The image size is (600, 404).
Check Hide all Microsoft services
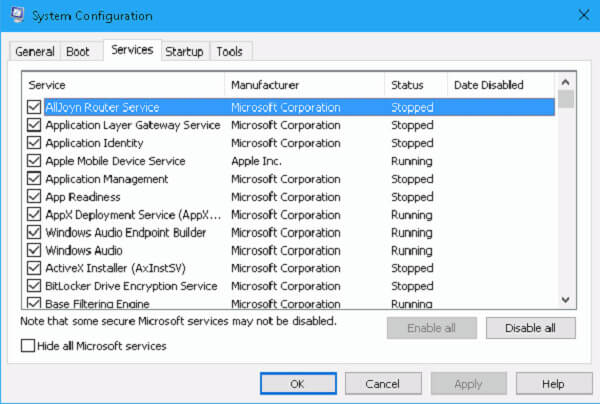pos(28,346)
